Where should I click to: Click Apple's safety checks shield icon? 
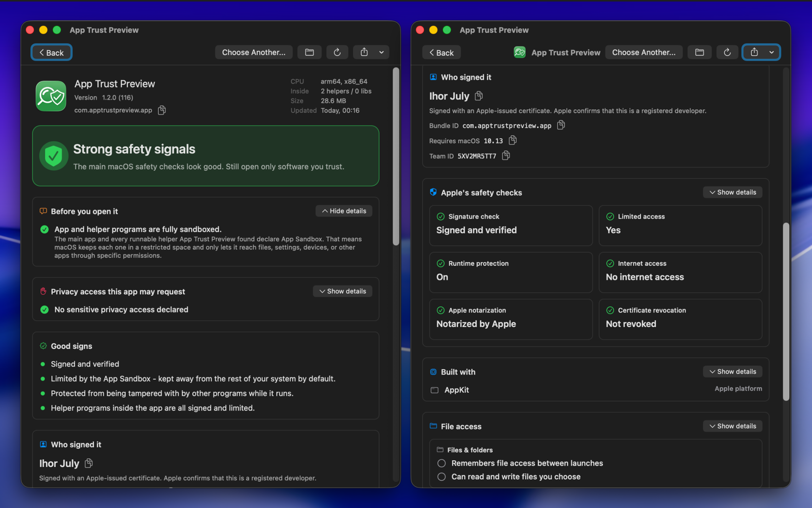(x=433, y=192)
